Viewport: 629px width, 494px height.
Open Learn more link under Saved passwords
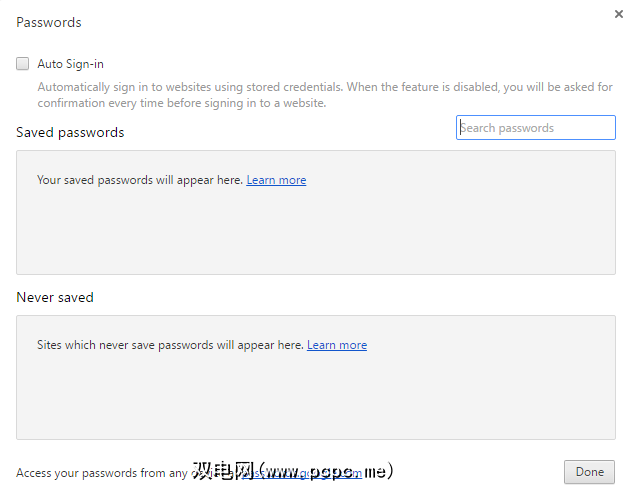point(276,180)
